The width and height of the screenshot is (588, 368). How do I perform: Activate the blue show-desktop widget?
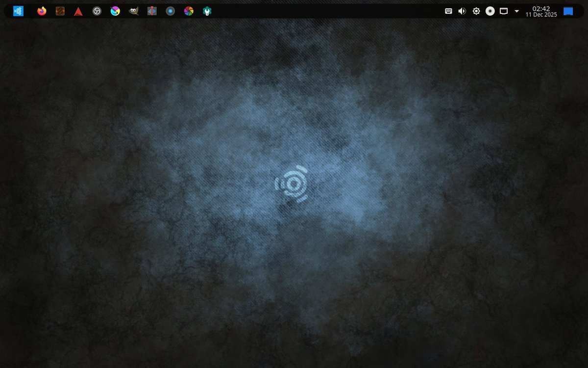(x=567, y=10)
